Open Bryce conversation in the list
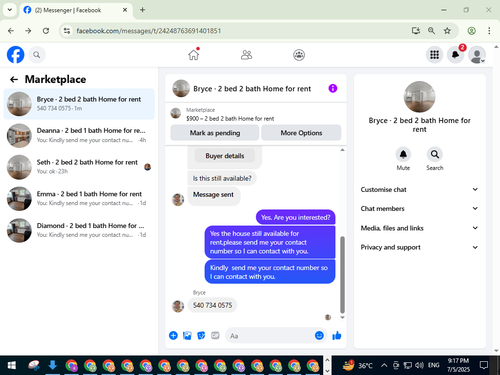Image resolution: width=500 pixels, height=375 pixels. pos(79,104)
